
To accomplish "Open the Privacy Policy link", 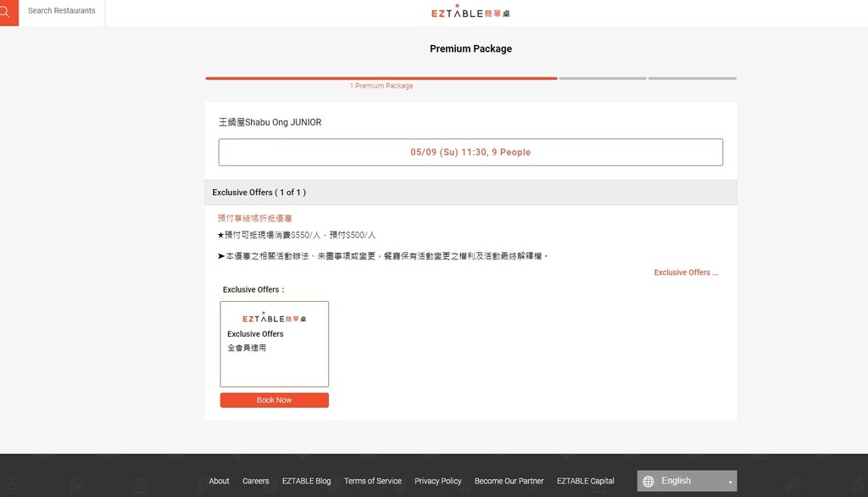I will pos(438,481).
